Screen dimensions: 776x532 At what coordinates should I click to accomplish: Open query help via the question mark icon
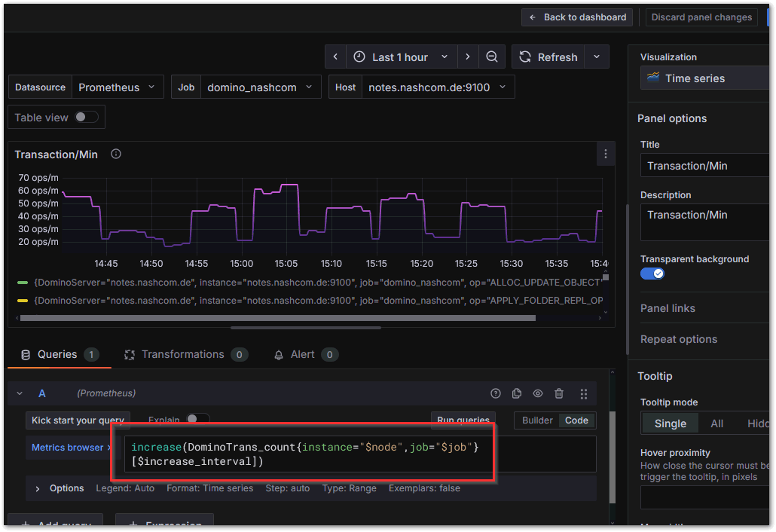click(495, 393)
